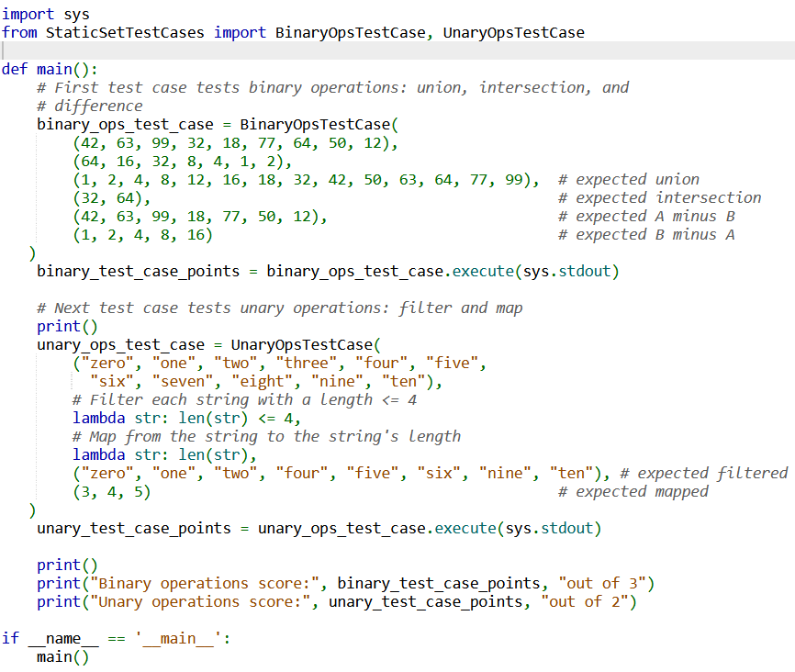Click the tuple starting with 42, 63, 99, 32
This screenshot has height=672, width=795.
[235, 142]
